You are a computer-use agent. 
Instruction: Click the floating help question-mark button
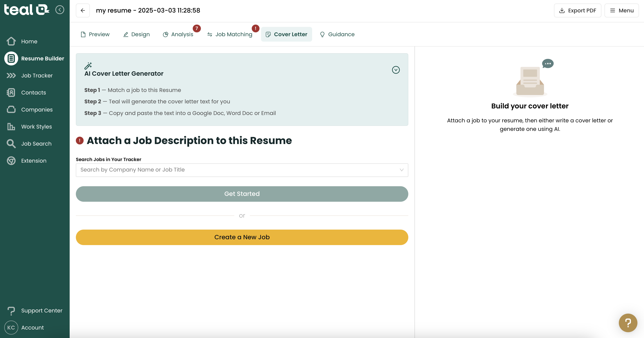pos(628,323)
